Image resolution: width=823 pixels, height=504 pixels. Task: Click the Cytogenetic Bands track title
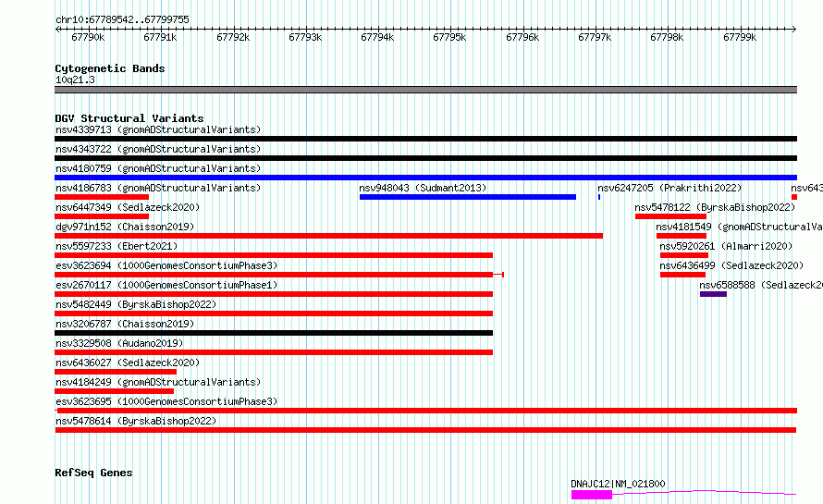point(110,68)
